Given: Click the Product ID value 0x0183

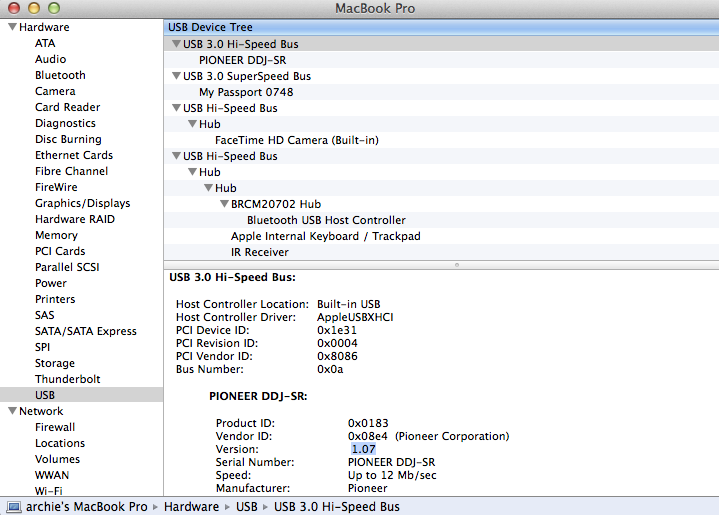Looking at the screenshot, I should [x=368, y=423].
